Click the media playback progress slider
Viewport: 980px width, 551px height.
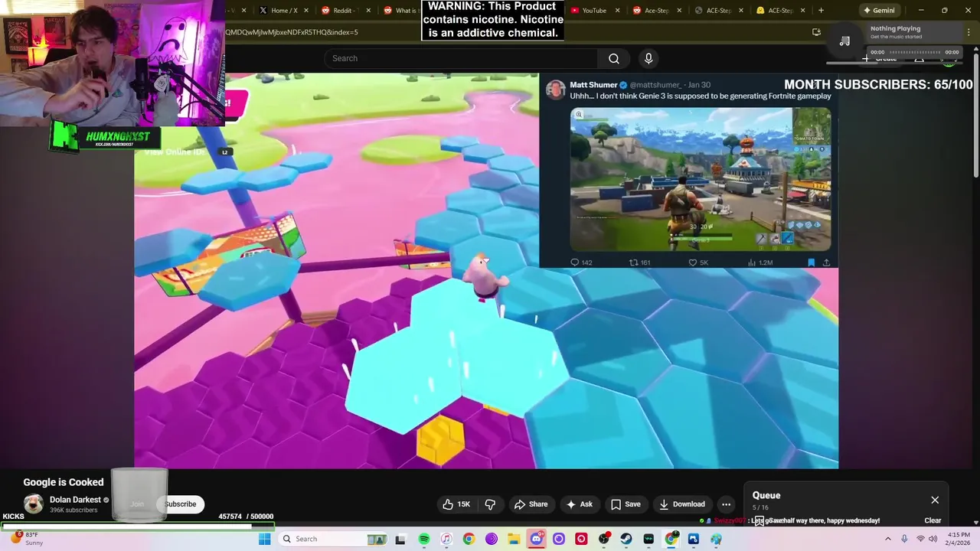click(913, 52)
